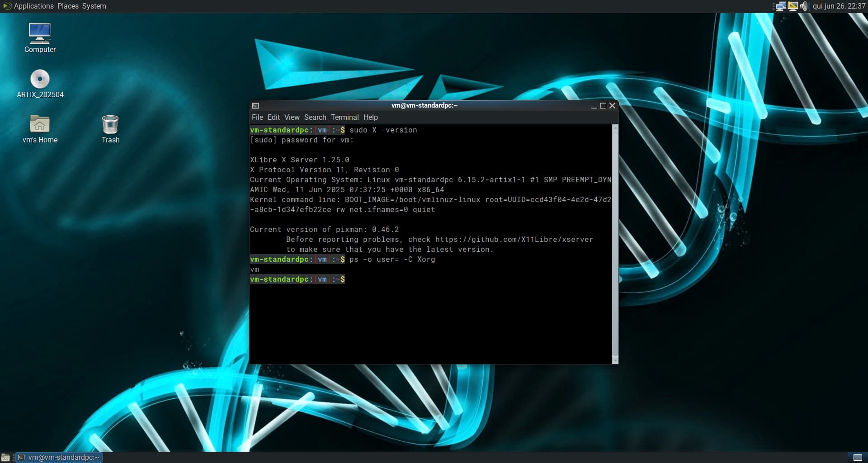Image resolution: width=868 pixels, height=463 pixels.
Task: Open the display settings tray icon
Action: 793,6
